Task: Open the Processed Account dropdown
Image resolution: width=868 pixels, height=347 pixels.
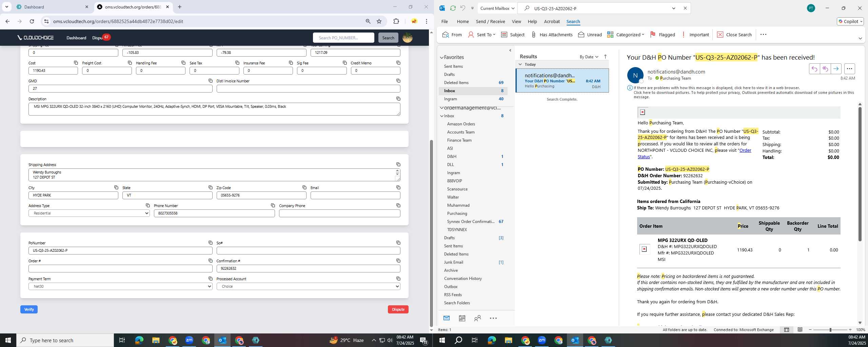Action: (x=308, y=286)
